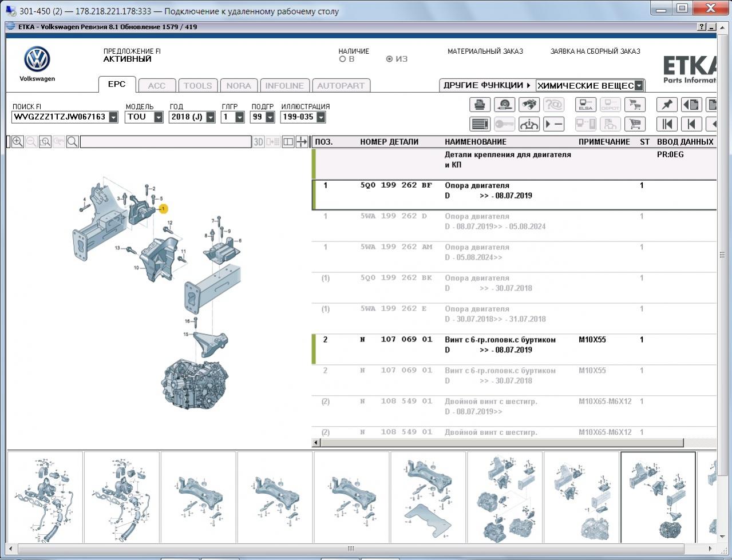The width and height of the screenshot is (732, 560).
Task: Select part 5Q0 199 262 BK row
Action: pos(514,288)
